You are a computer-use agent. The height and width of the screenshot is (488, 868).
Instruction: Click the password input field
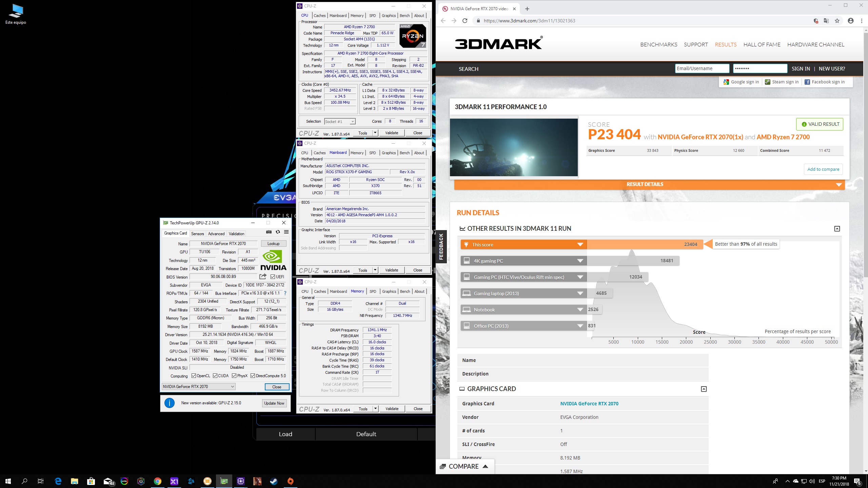coord(760,68)
